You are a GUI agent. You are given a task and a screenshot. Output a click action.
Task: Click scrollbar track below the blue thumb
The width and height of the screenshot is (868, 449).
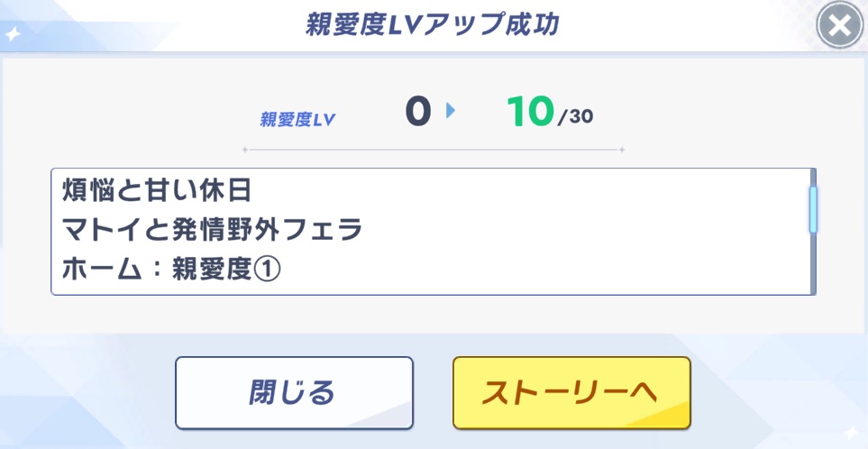click(x=813, y=266)
